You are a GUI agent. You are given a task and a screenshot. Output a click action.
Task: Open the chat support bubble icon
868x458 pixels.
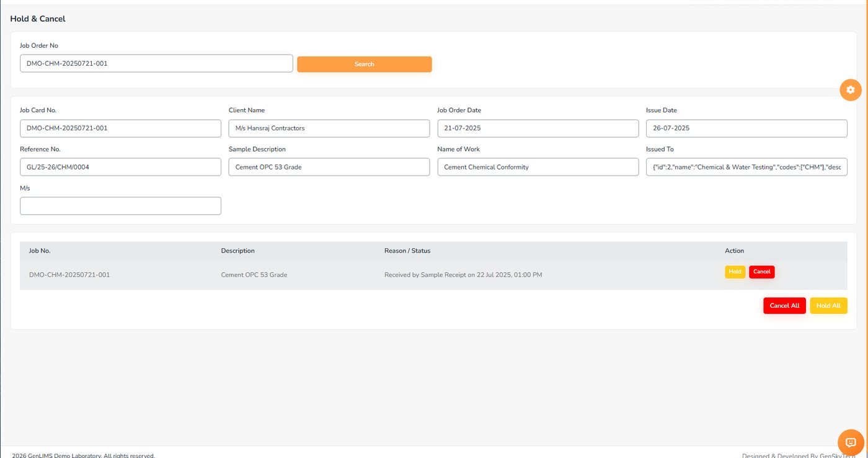851,442
